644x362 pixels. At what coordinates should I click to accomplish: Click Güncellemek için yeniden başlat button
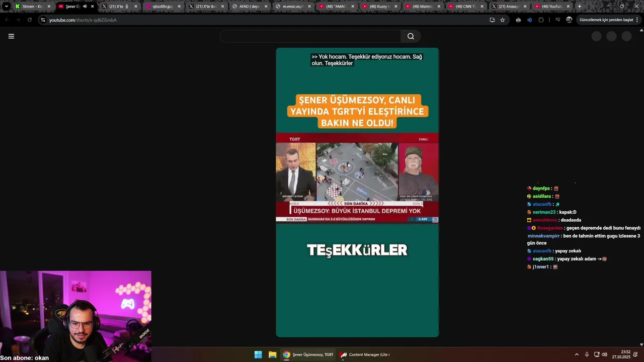(606, 20)
